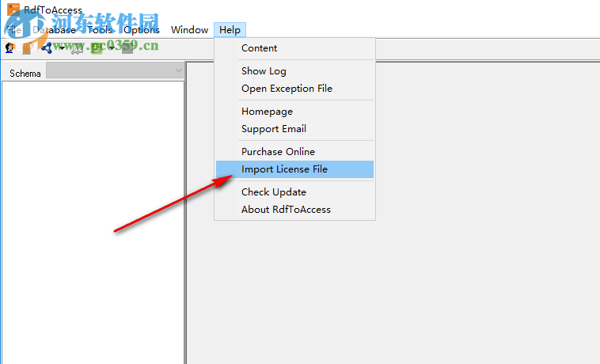Click the gray square toolbar icon

tap(127, 47)
